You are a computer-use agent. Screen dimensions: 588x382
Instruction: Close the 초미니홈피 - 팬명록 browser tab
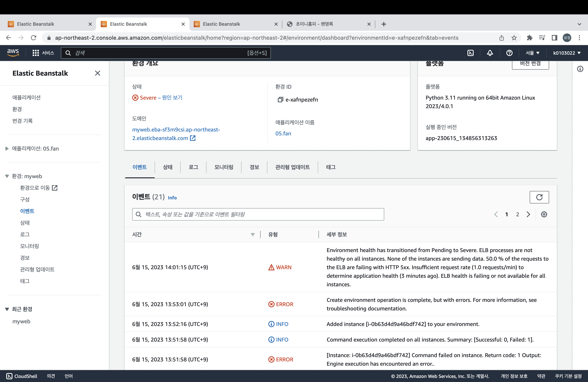point(369,24)
